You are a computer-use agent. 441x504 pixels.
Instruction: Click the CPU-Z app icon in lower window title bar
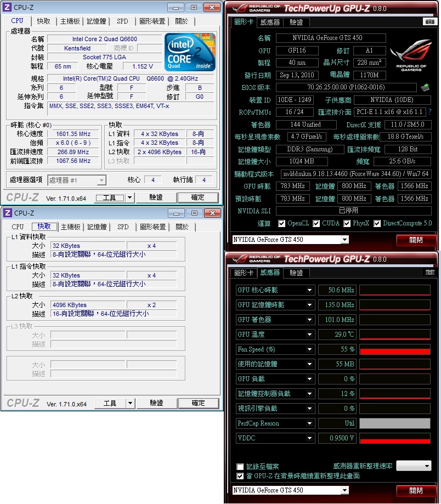click(x=7, y=213)
